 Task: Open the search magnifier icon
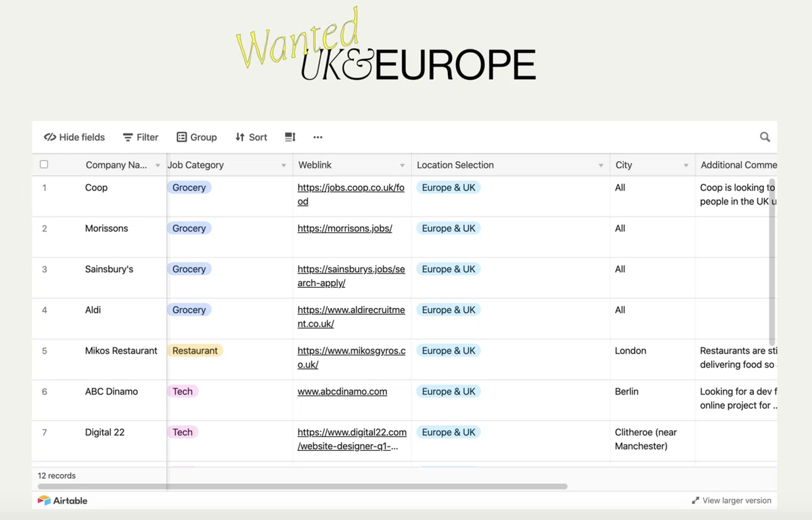coord(765,137)
